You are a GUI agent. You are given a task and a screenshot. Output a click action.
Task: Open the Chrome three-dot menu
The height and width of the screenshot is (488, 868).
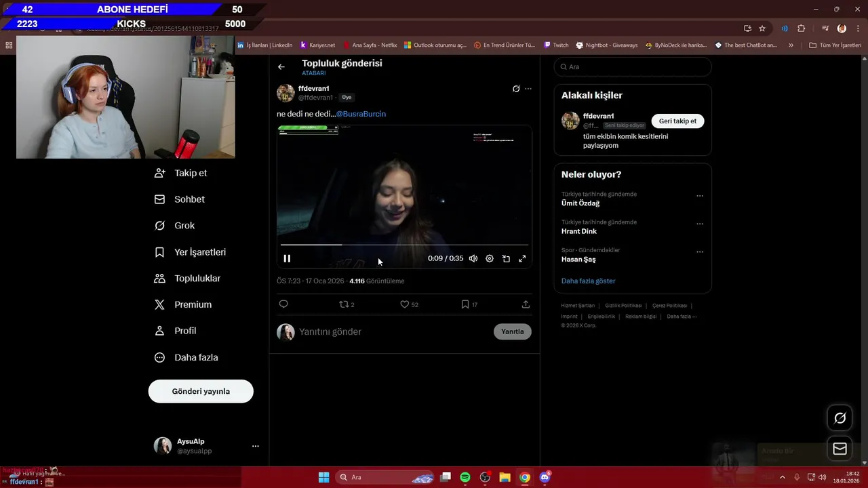click(856, 28)
